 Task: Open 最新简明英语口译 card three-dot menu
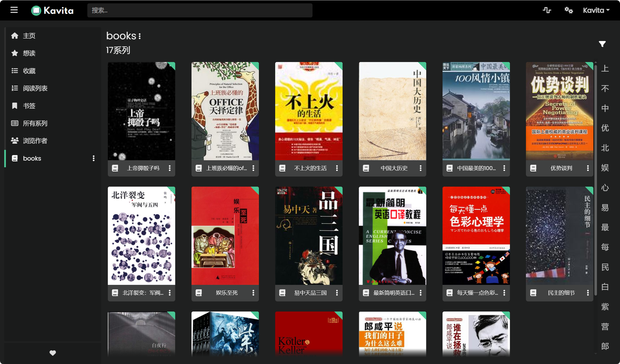coord(420,293)
